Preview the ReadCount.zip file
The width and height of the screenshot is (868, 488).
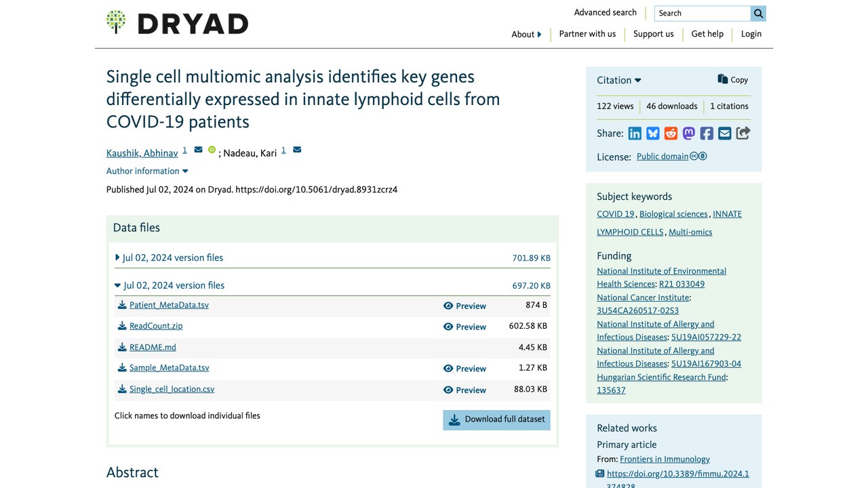coord(465,327)
